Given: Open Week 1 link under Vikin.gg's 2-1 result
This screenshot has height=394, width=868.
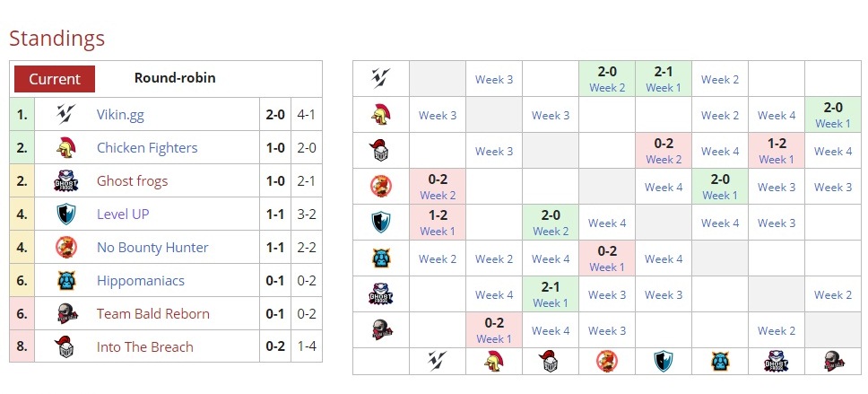Looking at the screenshot, I should 663,88.
